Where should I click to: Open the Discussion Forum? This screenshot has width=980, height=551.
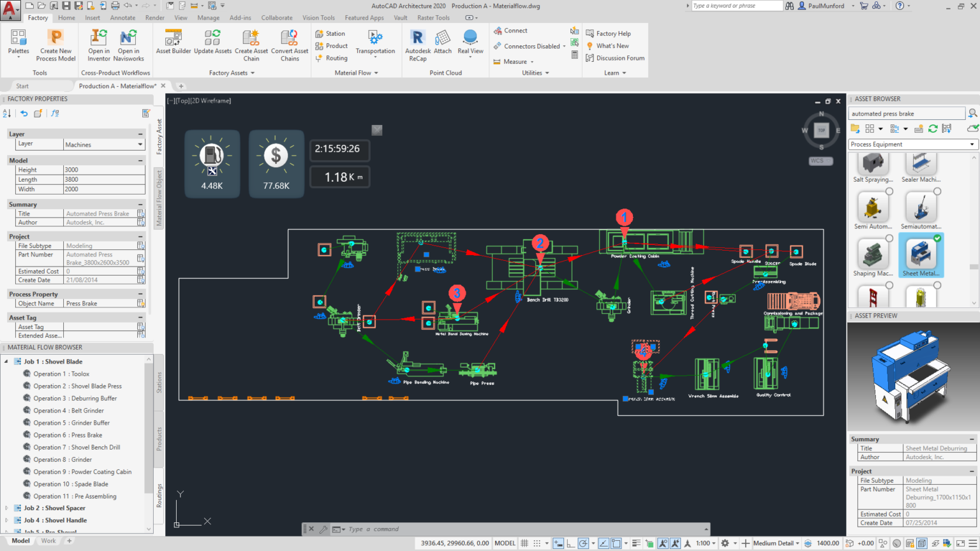pyautogui.click(x=615, y=58)
